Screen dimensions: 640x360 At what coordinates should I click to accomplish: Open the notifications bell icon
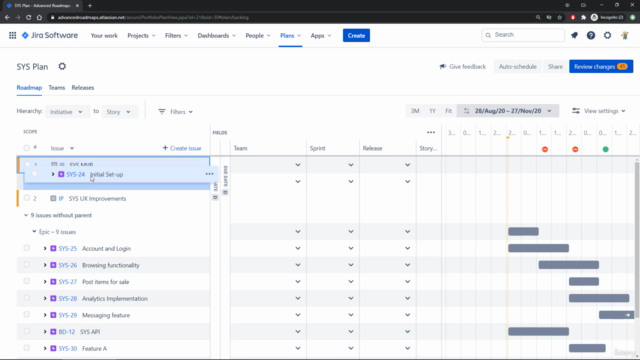(574, 36)
